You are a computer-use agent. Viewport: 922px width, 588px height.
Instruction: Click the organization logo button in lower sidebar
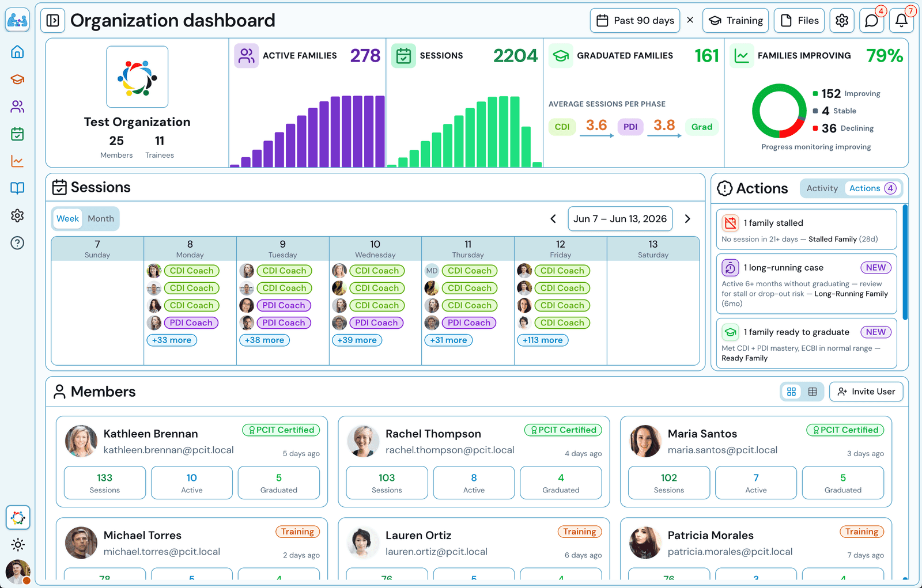pyautogui.click(x=18, y=518)
